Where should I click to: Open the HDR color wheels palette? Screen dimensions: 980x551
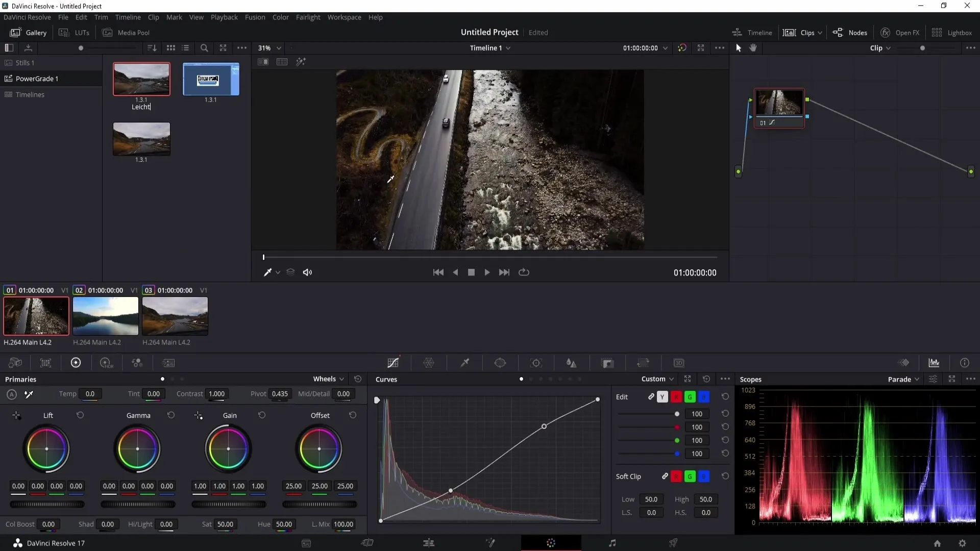[106, 363]
